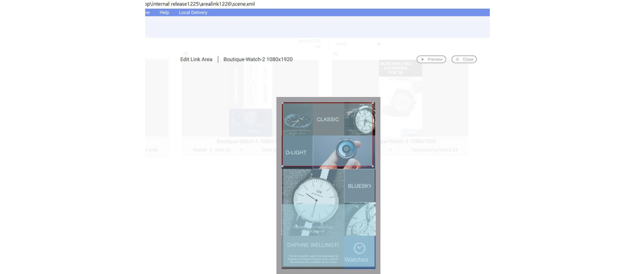Viewport: 644px width, 274px height.
Task: Select the CLASSIC tile in the canvas
Action: (x=328, y=119)
